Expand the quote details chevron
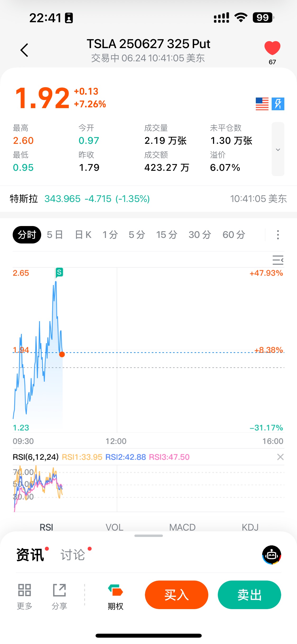The image size is (297, 644). (x=278, y=149)
